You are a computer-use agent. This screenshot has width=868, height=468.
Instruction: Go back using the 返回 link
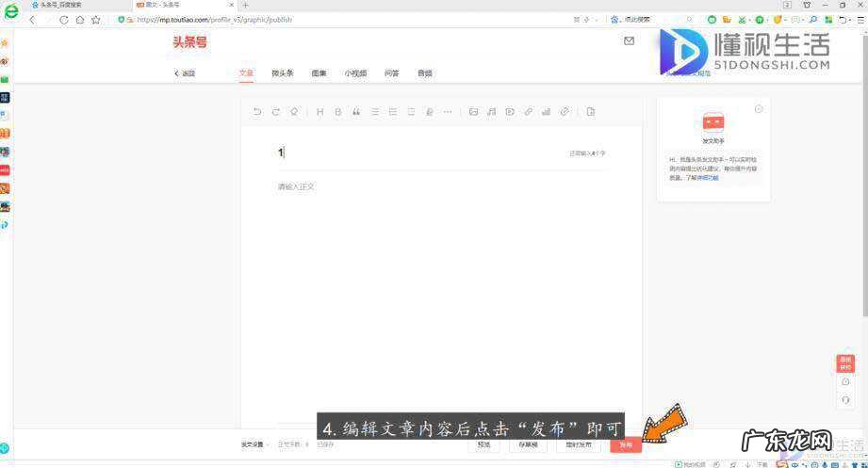click(x=185, y=73)
